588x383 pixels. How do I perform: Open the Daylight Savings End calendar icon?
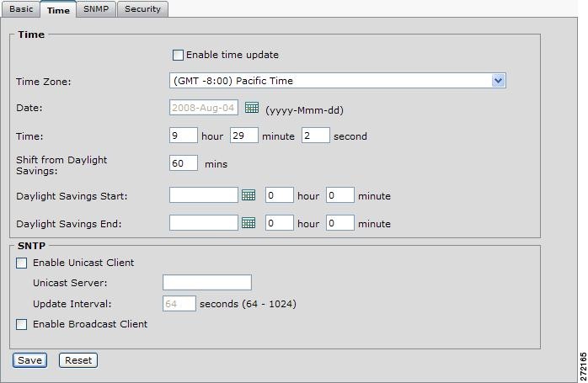pyautogui.click(x=249, y=222)
